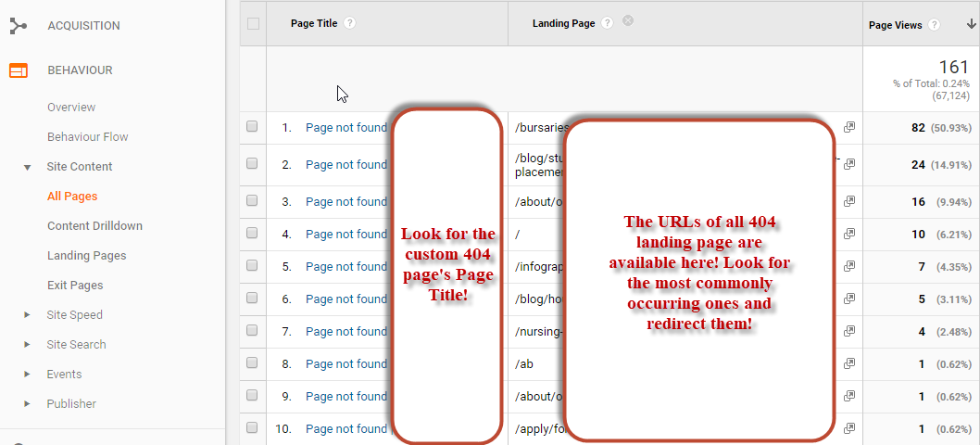Toggle the select-all checkbox in table header

click(x=253, y=24)
